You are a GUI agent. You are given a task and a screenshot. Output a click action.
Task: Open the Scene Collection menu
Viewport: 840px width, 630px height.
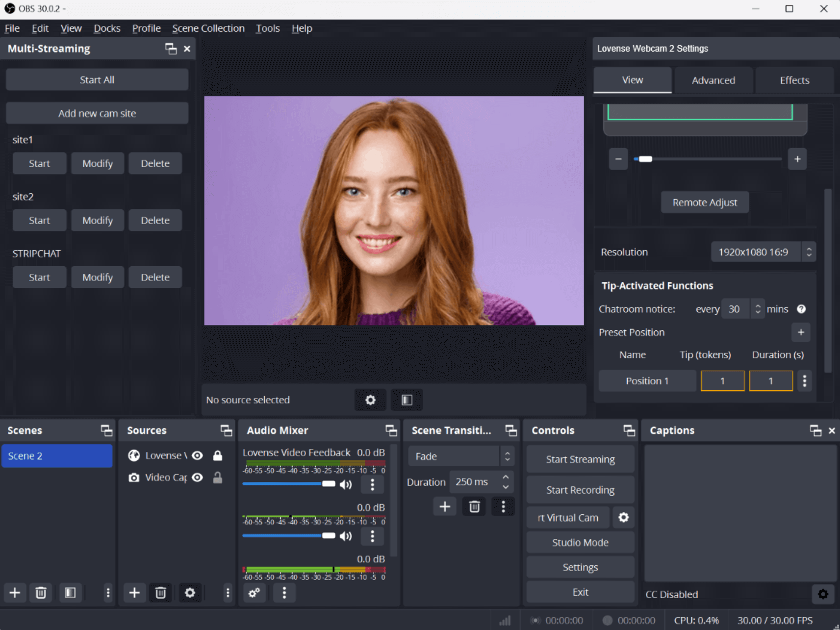pos(208,28)
